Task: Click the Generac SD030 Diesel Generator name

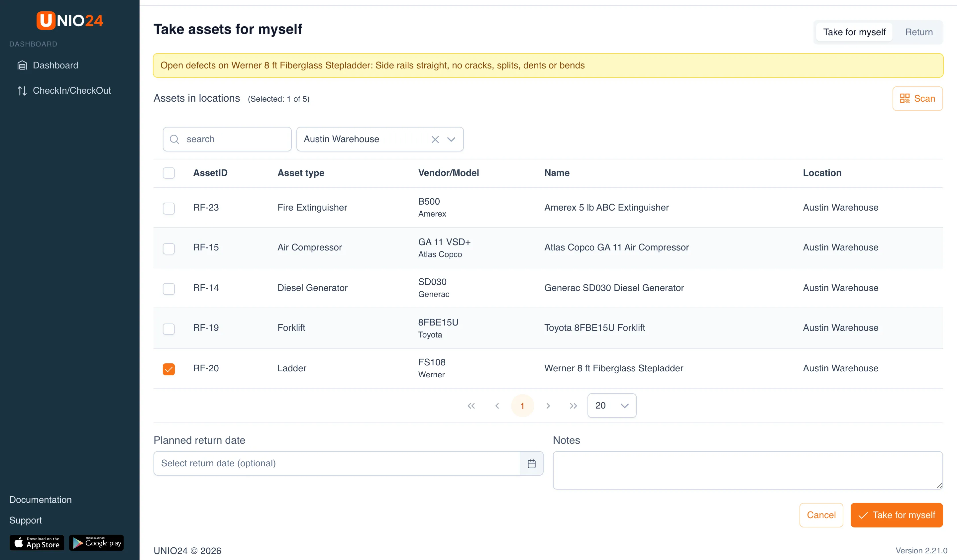Action: pyautogui.click(x=614, y=288)
